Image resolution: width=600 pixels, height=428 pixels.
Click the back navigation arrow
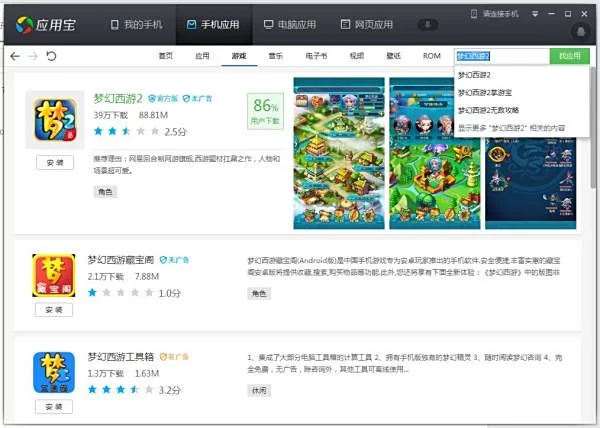click(x=15, y=56)
